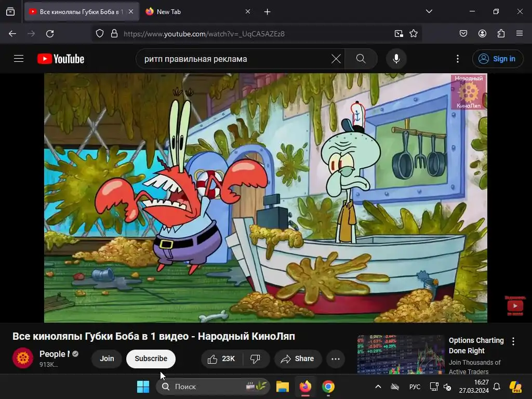
Task: Switch to the Все киноляпы Губки Боба tab
Action: click(x=81, y=12)
